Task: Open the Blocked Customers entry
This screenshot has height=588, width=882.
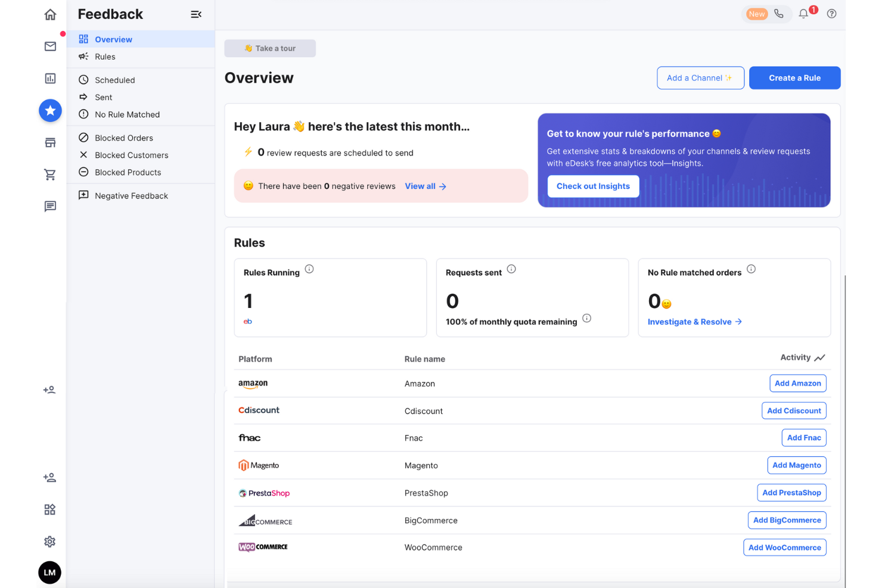Action: pyautogui.click(x=132, y=155)
